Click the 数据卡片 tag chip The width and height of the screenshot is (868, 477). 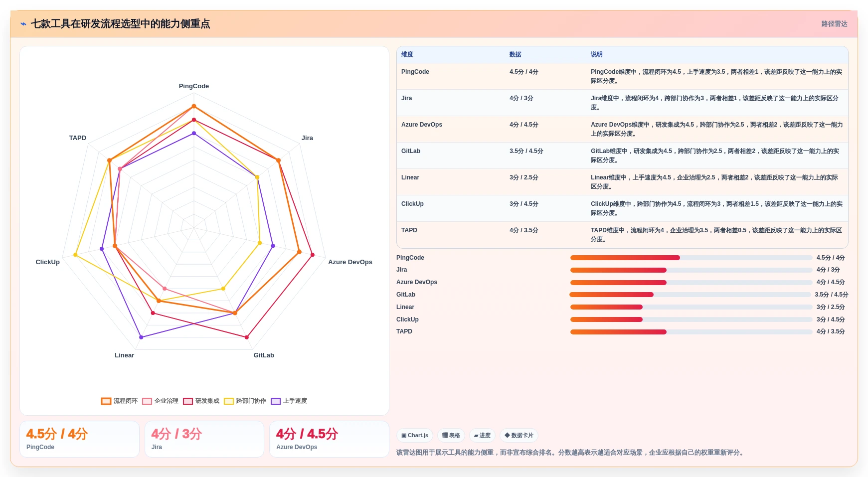coord(519,436)
